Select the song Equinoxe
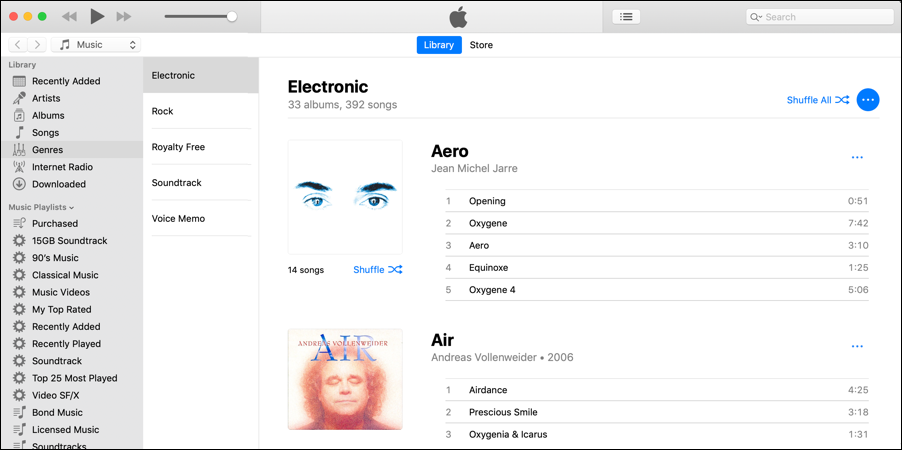Screen dimensions: 902x450 [x=657, y=268]
